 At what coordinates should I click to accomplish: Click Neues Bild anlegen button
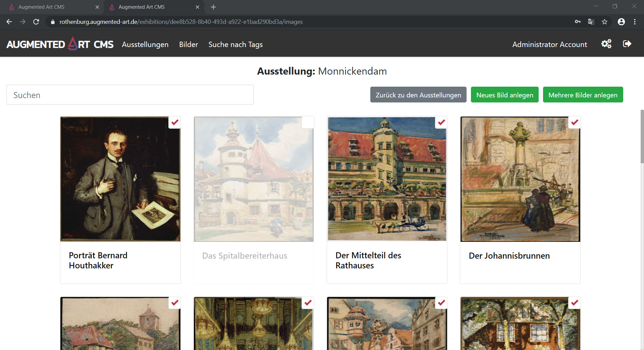point(504,95)
